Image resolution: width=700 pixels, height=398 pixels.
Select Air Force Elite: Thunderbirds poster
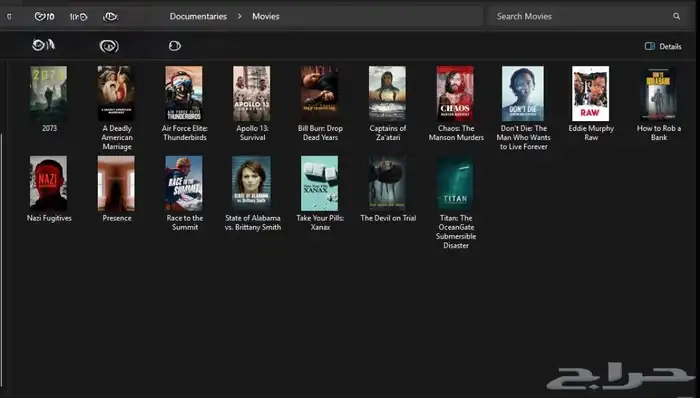coord(184,94)
